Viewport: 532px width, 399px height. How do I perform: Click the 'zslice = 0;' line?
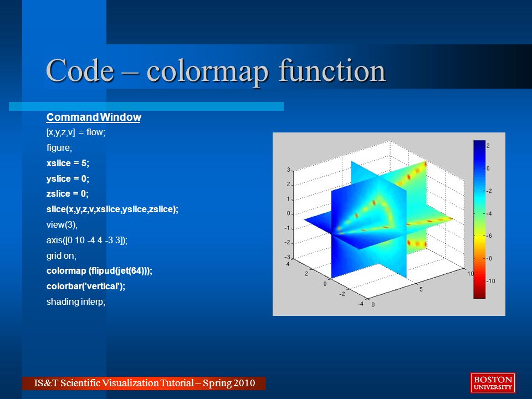point(68,194)
